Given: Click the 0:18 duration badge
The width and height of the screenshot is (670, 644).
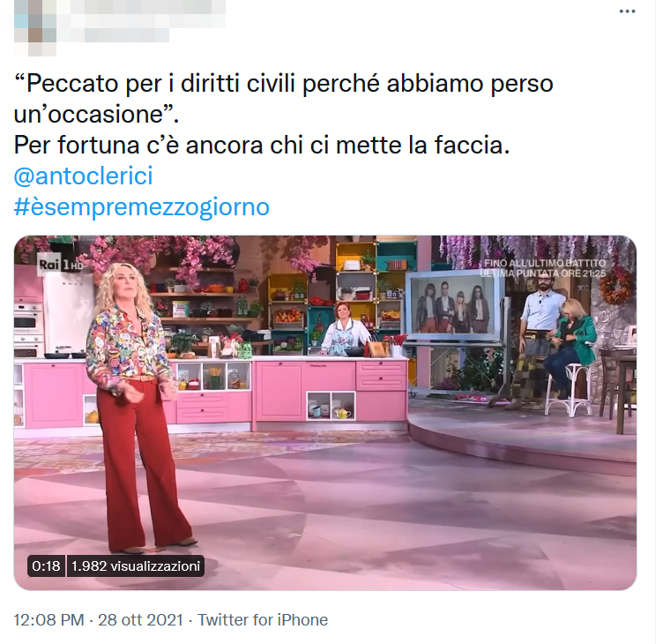Looking at the screenshot, I should point(46,565).
